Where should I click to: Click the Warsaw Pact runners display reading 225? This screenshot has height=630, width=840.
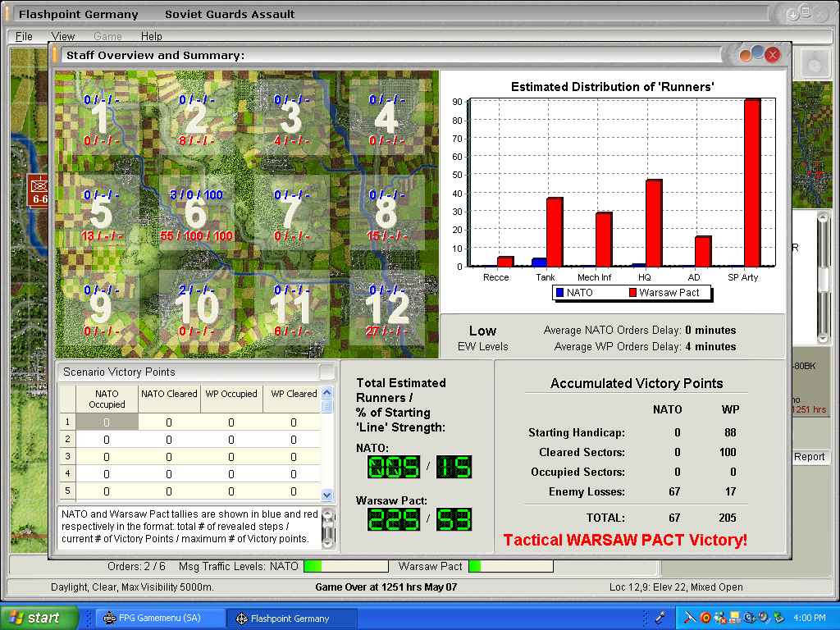(x=394, y=519)
